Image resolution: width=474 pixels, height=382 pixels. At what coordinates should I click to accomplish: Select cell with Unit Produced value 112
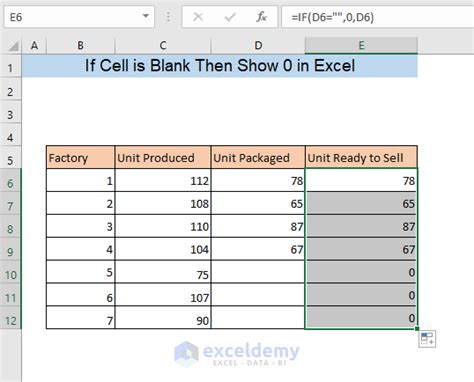click(163, 180)
